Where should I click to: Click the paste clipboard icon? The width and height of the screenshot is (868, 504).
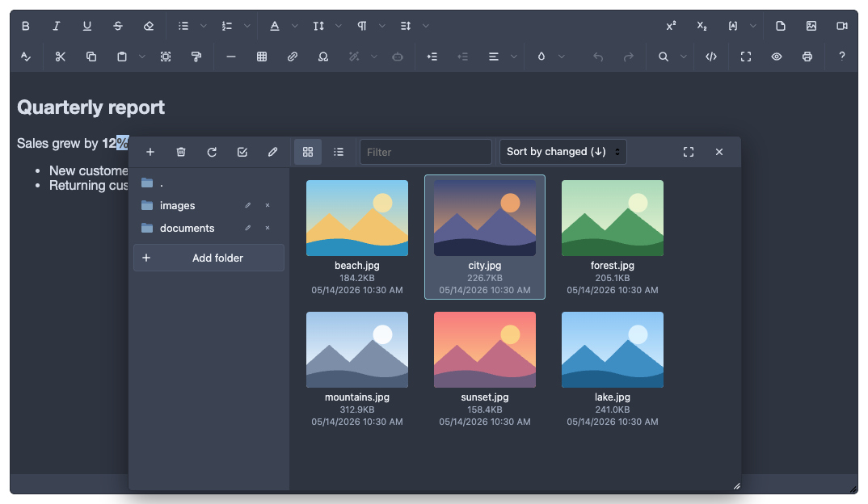(x=122, y=57)
